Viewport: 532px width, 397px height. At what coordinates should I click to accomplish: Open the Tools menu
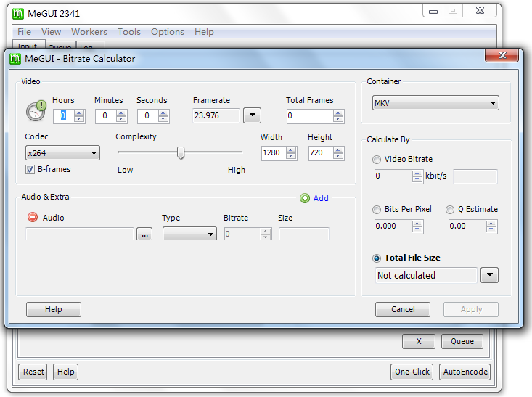(129, 32)
